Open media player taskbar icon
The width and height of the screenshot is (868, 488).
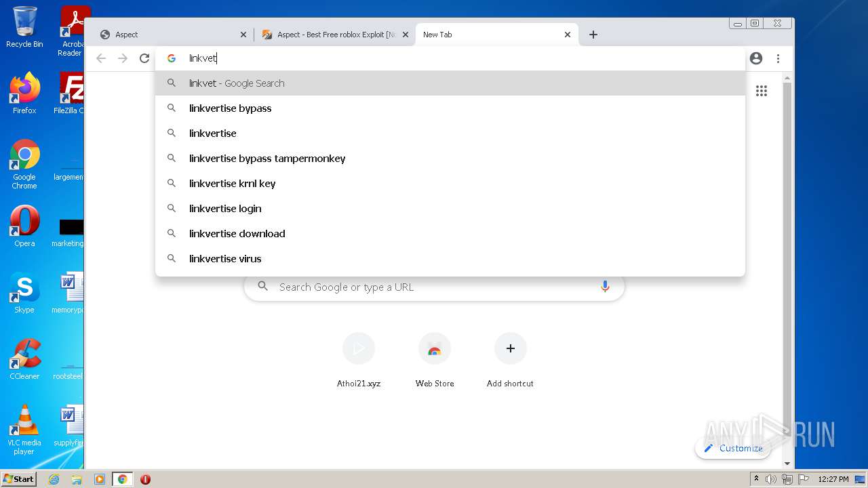(100, 479)
